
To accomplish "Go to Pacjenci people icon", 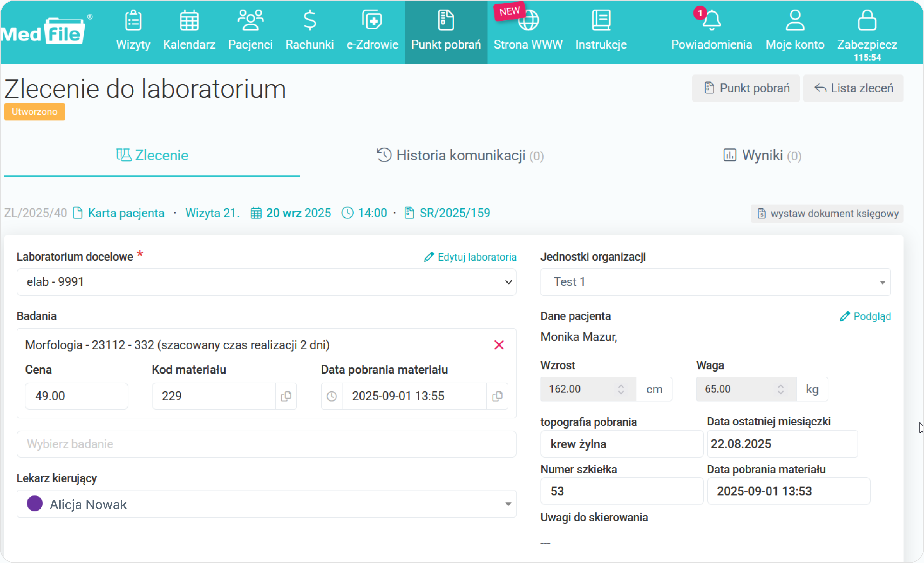I will (x=250, y=21).
